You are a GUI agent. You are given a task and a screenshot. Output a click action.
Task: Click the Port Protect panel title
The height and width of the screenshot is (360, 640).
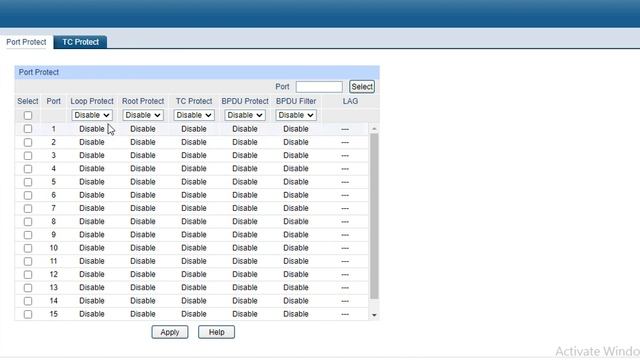tap(39, 72)
